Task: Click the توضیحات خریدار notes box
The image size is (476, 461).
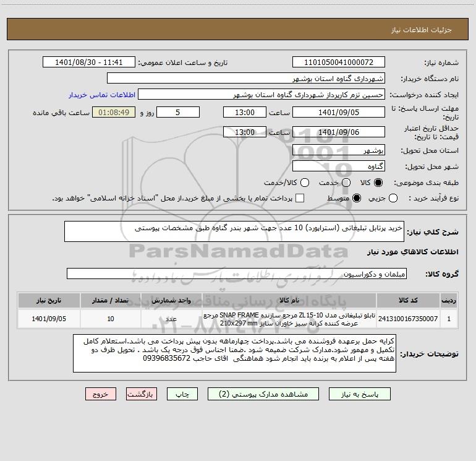Action: 234,353
